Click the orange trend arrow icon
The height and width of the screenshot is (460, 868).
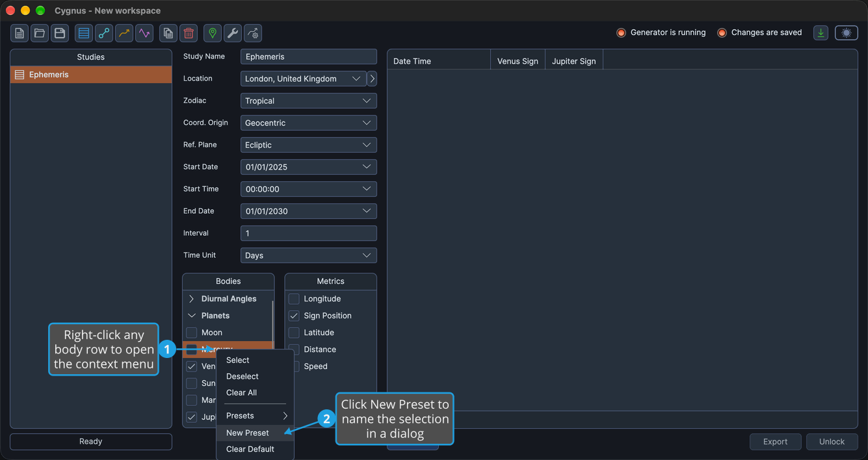pyautogui.click(x=124, y=33)
